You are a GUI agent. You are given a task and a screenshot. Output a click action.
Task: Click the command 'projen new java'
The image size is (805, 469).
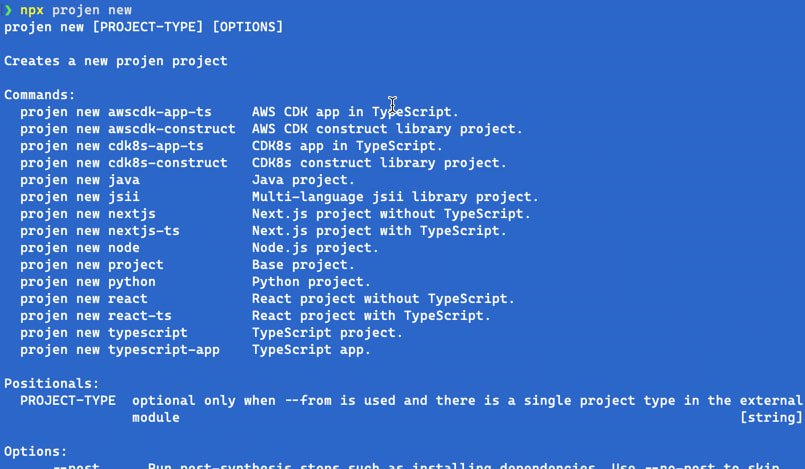point(80,180)
